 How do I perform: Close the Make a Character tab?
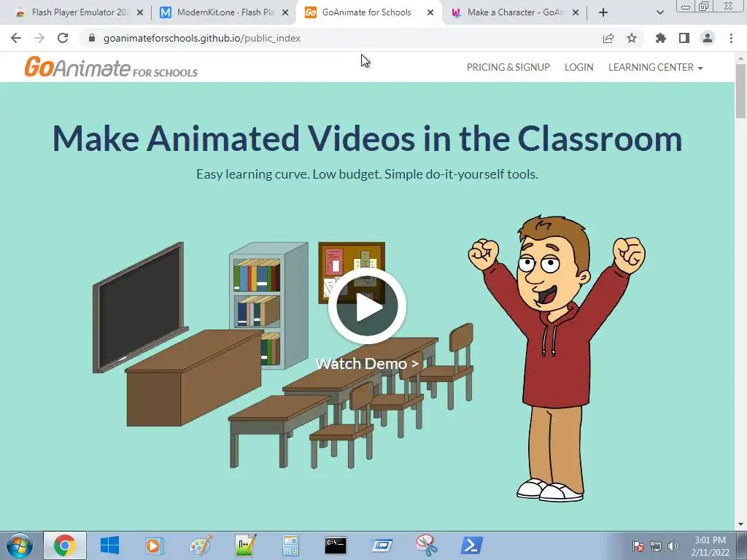576,13
